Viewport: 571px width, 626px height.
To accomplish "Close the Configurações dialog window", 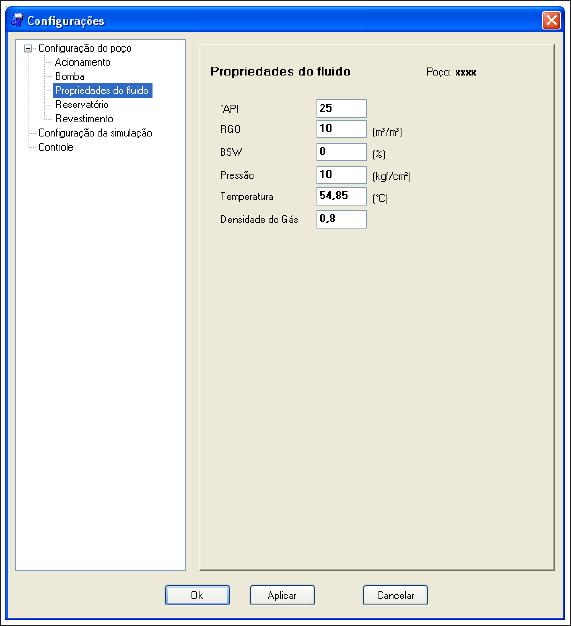I will pos(551,20).
